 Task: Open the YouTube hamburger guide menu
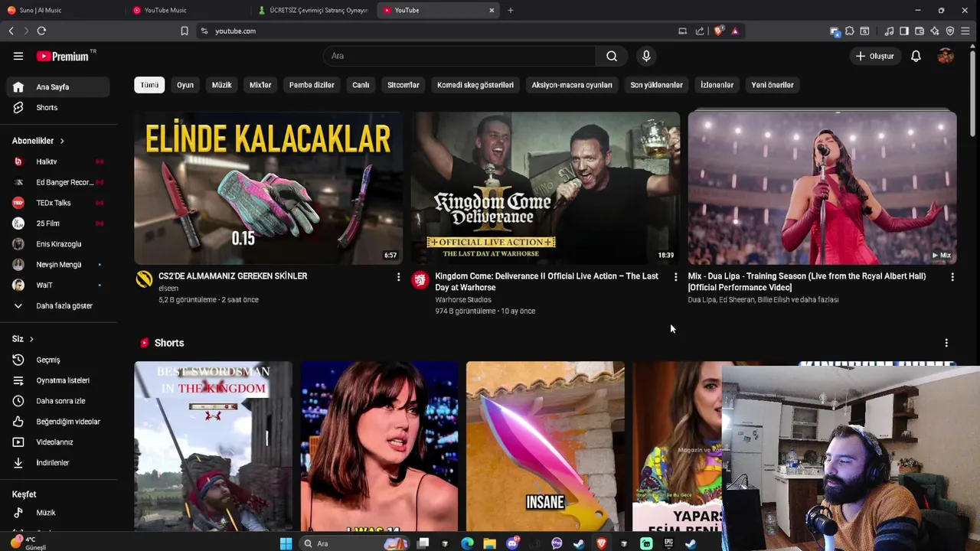[18, 56]
